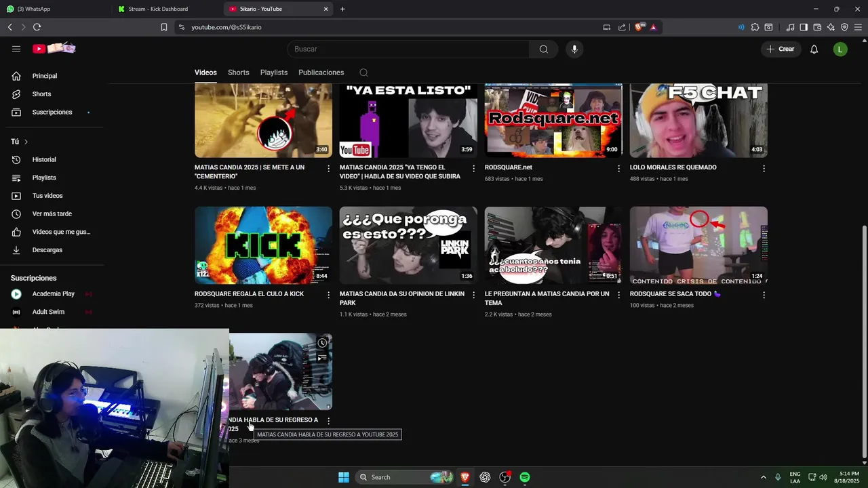Open the F5 CHAT video thumbnail
The width and height of the screenshot is (868, 488).
click(x=698, y=120)
